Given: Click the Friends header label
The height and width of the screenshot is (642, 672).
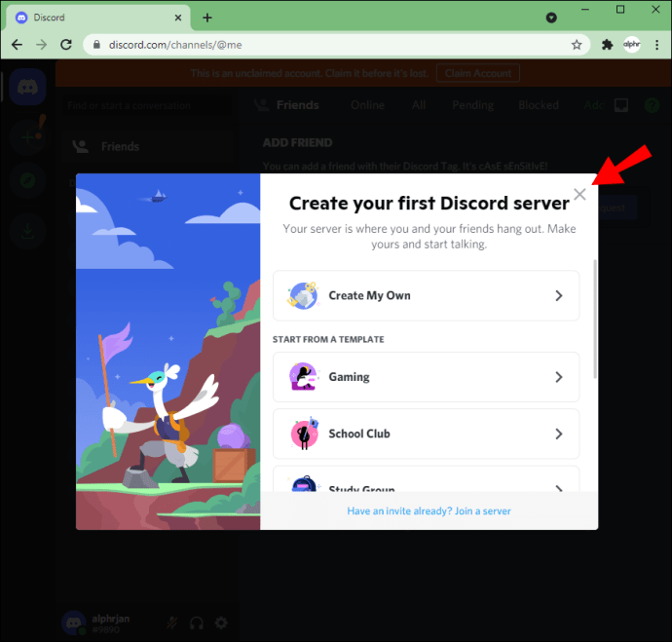Looking at the screenshot, I should coord(297,105).
